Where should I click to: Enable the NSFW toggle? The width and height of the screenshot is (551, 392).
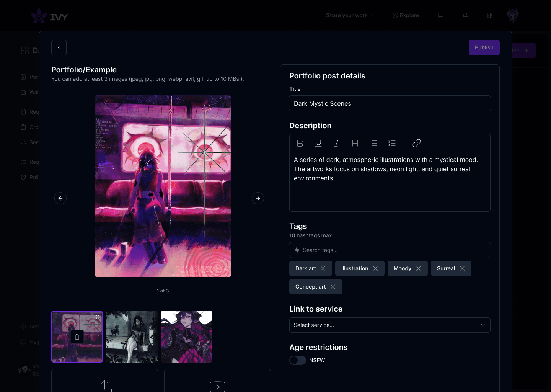298,360
